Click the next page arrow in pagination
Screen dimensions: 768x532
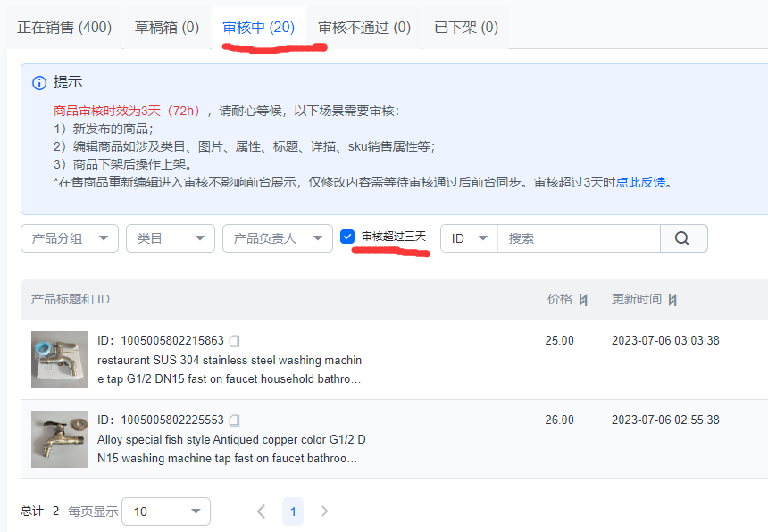(324, 511)
